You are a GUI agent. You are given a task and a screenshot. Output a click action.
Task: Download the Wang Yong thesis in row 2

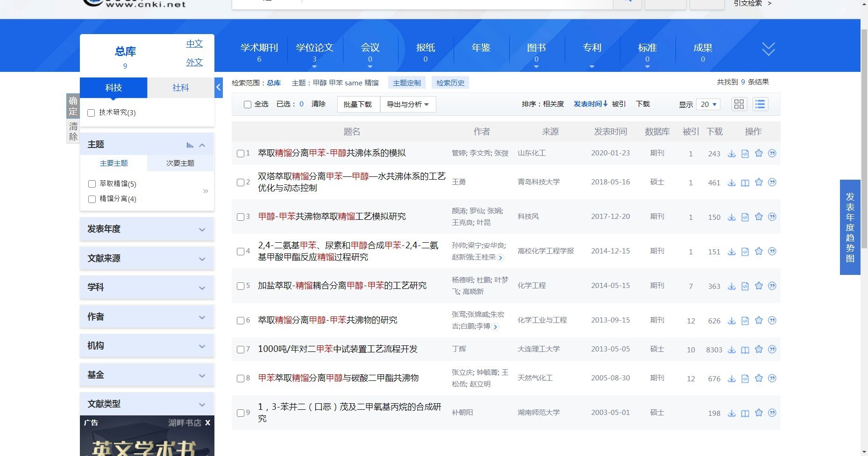(x=732, y=182)
